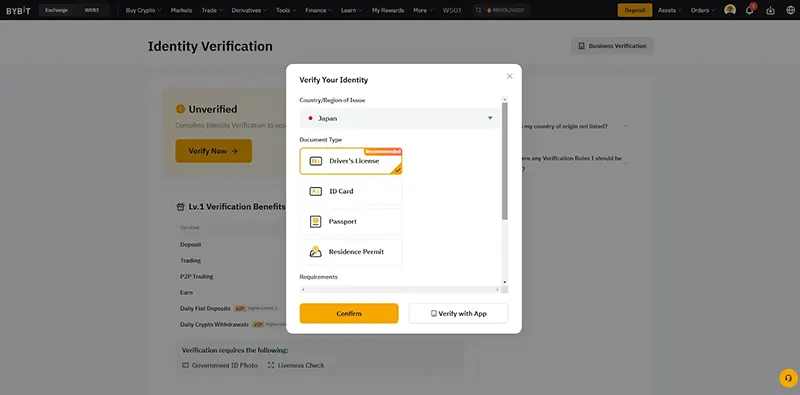The height and width of the screenshot is (395, 800).
Task: Select Driver's License document type
Action: [351, 161]
